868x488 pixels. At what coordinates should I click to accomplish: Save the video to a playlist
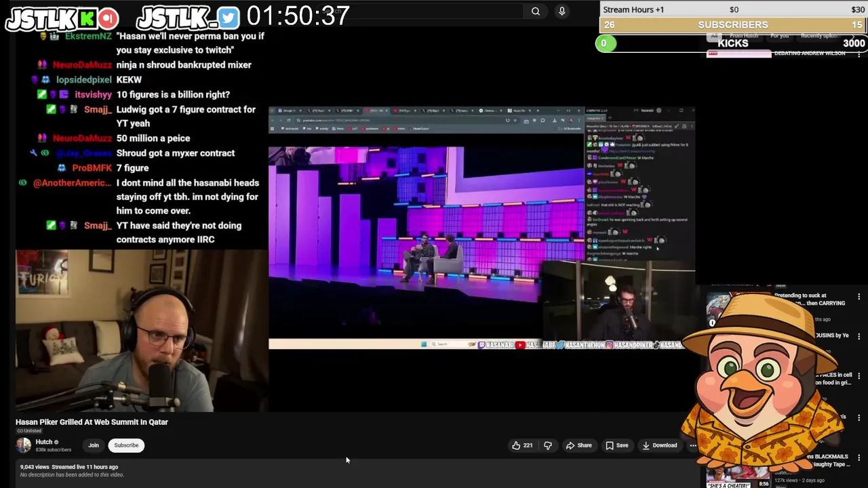tap(616, 445)
